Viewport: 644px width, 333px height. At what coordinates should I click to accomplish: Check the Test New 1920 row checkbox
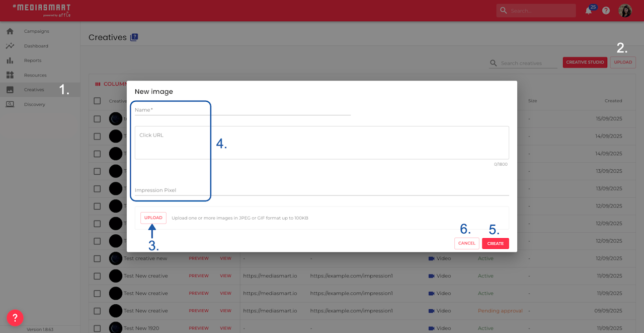(97, 328)
